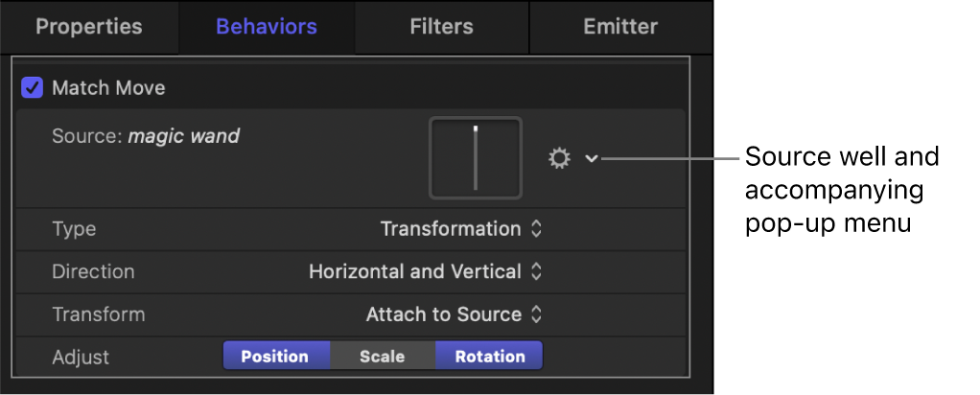Click the Type parameter label

coord(74,229)
